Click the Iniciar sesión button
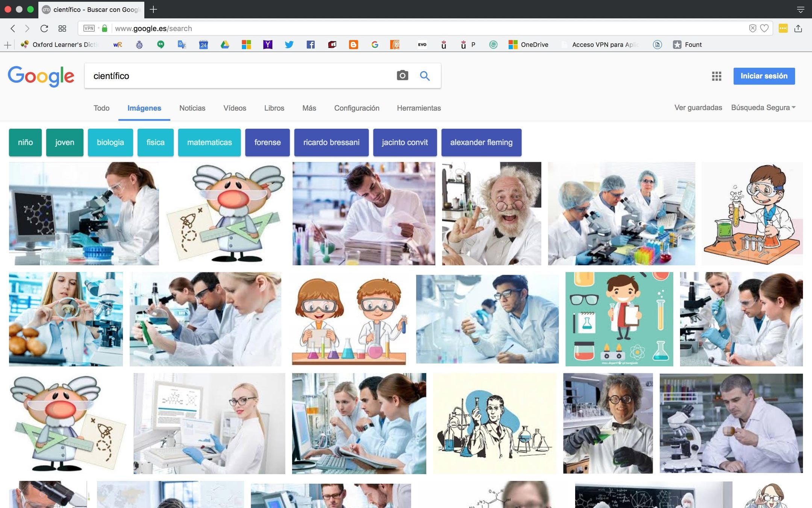812x508 pixels. pos(764,76)
